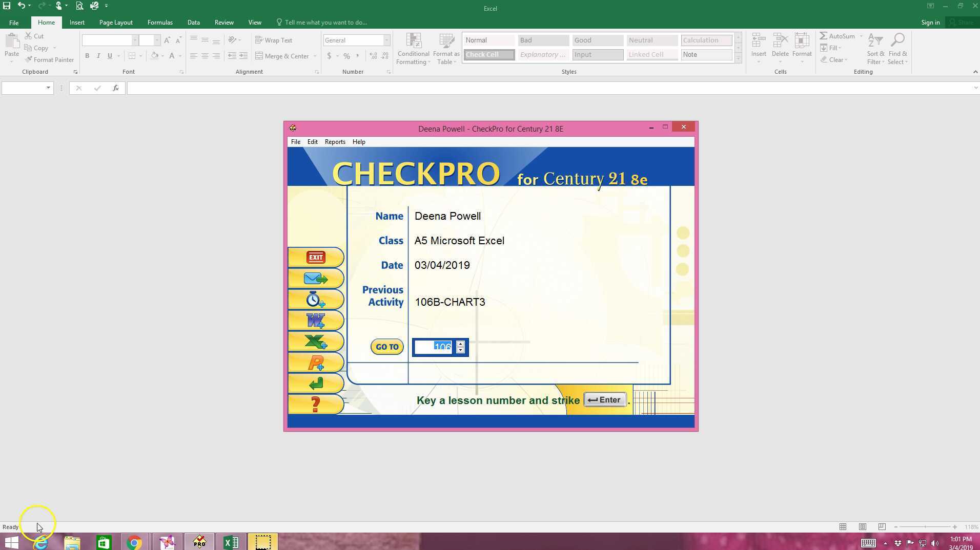Open PowerPoint via the sidebar P icon

click(315, 362)
